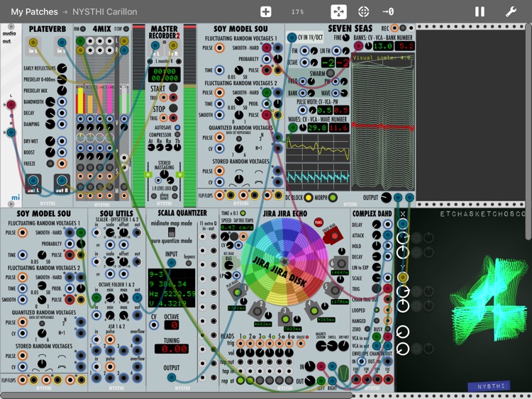Viewport: 532px width, 399px height.
Task: Go back to My Patches
Action: point(34,12)
